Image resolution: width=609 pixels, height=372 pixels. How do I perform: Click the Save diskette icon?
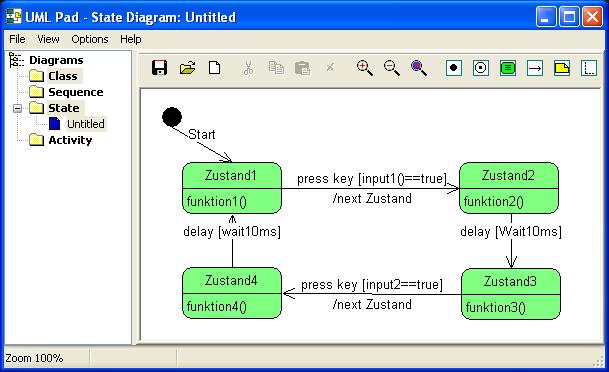click(159, 68)
